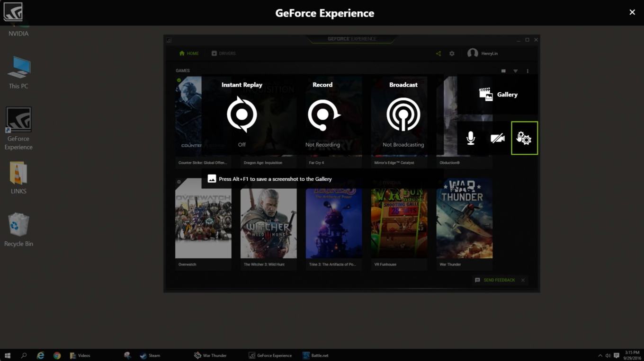Screen dimensions: 644x361
Task: Toggle the microphone in the overlay
Action: (471, 138)
